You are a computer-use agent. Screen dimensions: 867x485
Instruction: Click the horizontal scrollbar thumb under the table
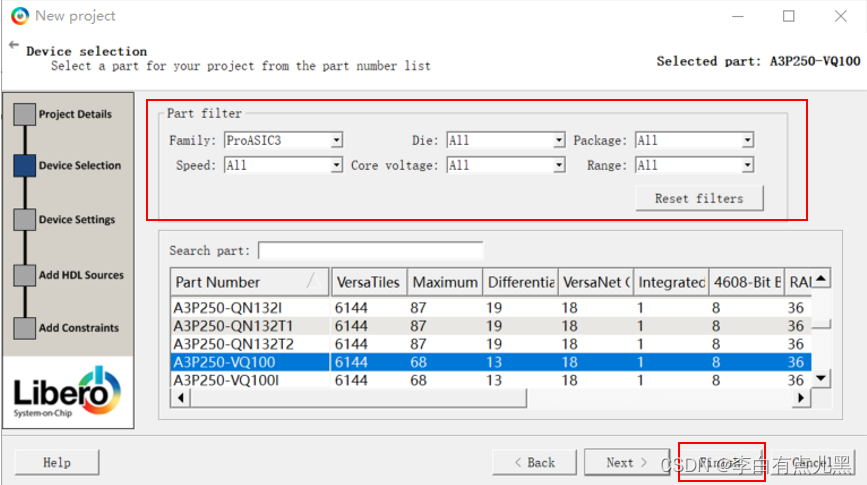point(358,398)
